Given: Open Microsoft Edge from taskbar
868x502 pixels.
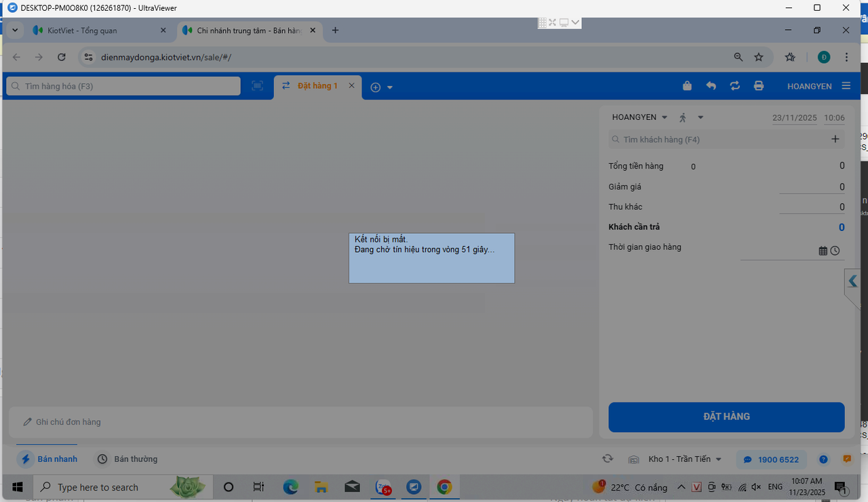Looking at the screenshot, I should [290, 487].
